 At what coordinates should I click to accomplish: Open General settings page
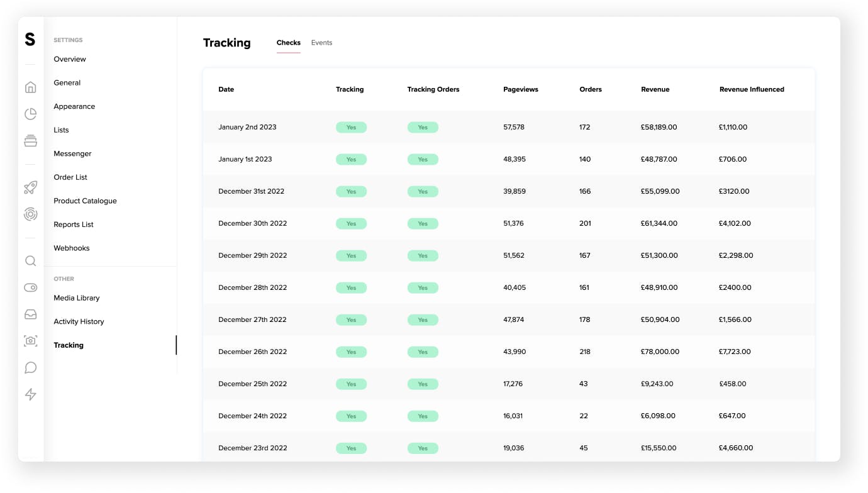point(67,83)
